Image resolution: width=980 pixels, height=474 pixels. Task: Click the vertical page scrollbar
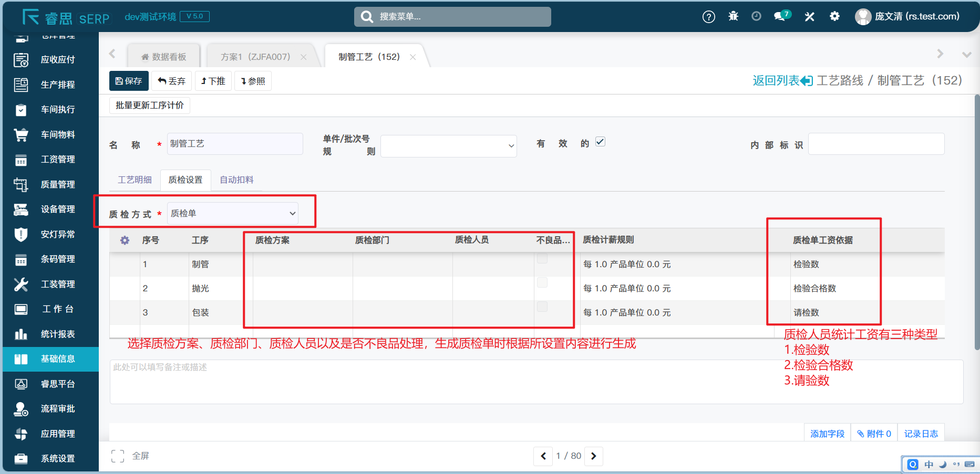(976, 220)
